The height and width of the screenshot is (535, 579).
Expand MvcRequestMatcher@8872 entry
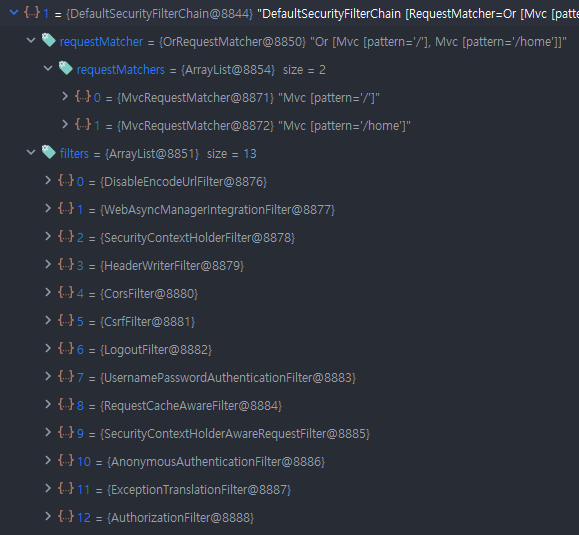(65, 124)
